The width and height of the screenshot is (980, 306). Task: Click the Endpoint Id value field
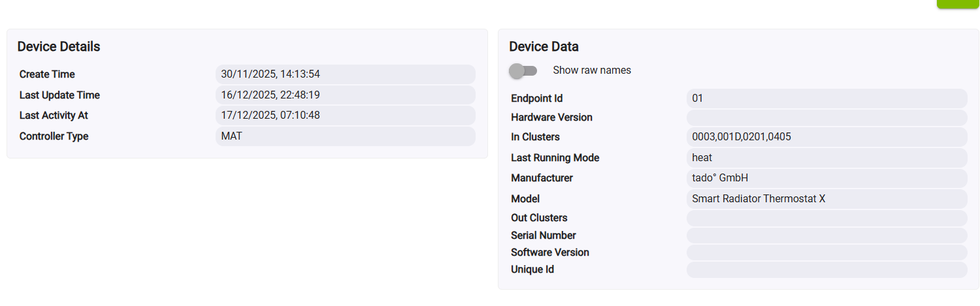826,99
